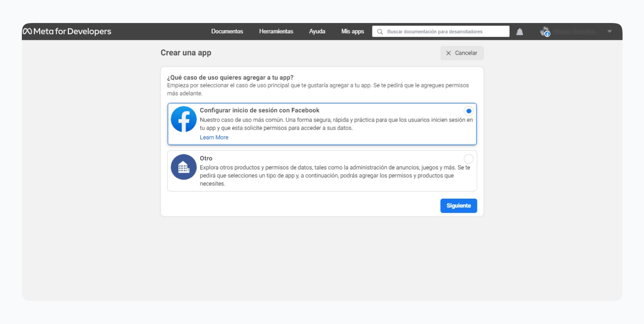
Task: Click the 'Crear una app' heading
Action: click(186, 53)
